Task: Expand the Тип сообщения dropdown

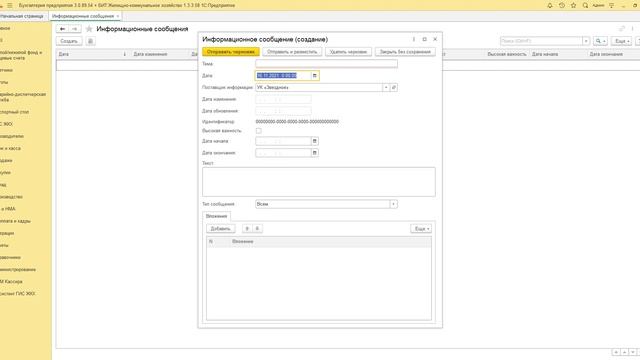Action: pos(393,204)
